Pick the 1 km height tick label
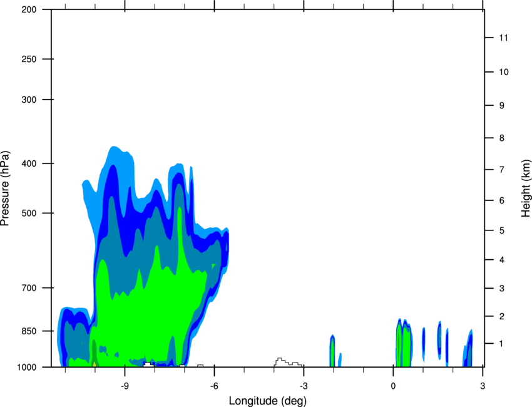Viewport: 532px width, 407px height. (501, 344)
